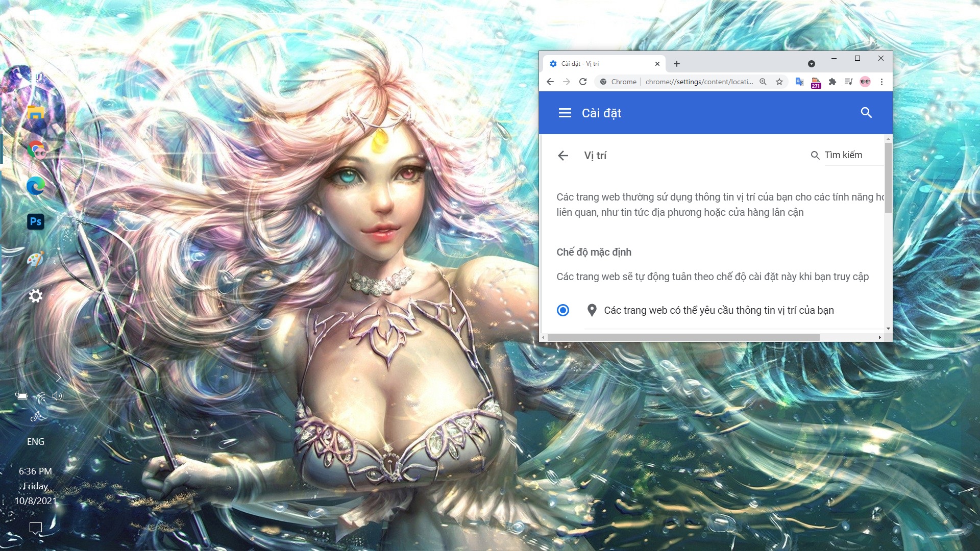This screenshot has width=980, height=551.
Task: Open the Wi-Fi network tray icon
Action: click(x=40, y=396)
